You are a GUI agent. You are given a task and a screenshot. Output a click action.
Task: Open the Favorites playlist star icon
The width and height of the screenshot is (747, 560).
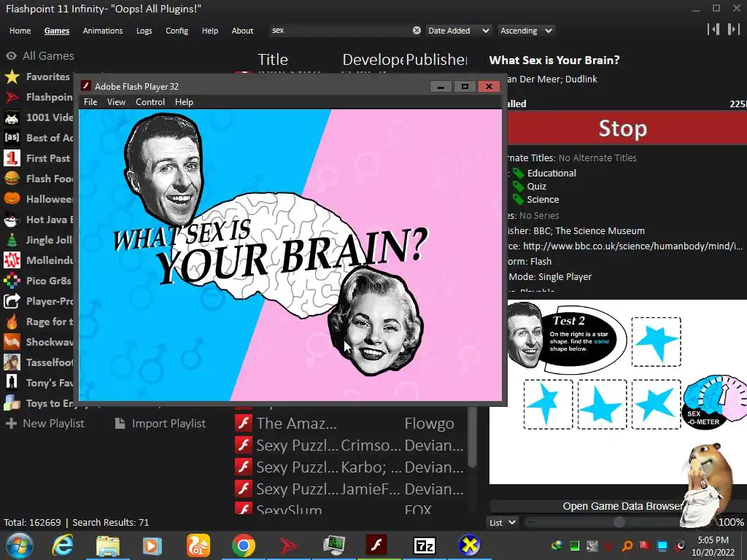pos(12,77)
